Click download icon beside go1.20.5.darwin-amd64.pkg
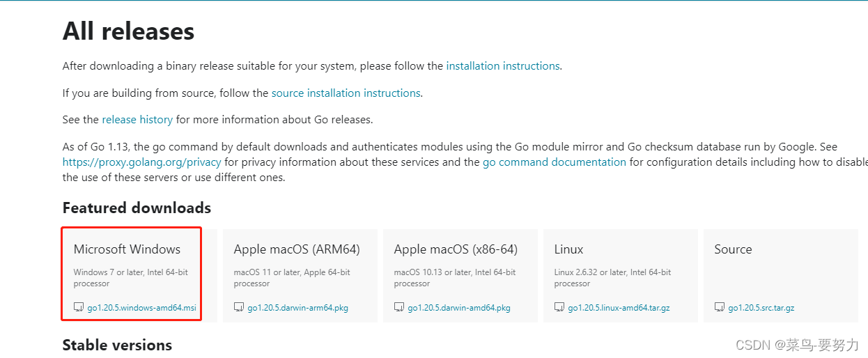 click(x=399, y=307)
